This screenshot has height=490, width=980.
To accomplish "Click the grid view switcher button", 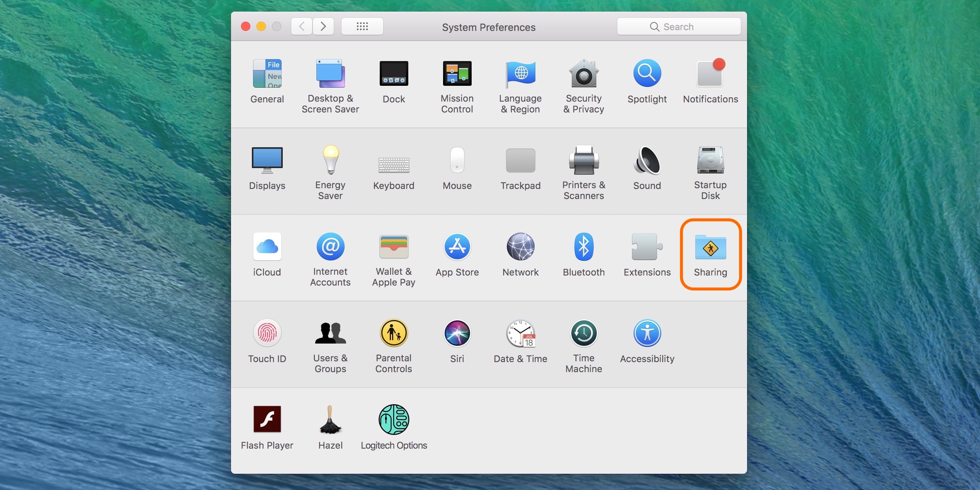I will tap(362, 27).
